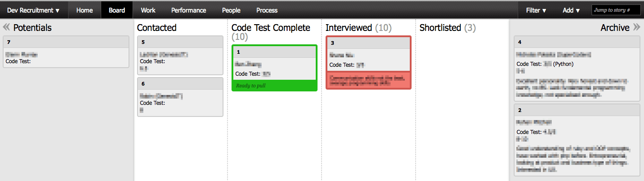Select card 4 in the Archive column
Screen dimensions: 644x181
[577, 68]
